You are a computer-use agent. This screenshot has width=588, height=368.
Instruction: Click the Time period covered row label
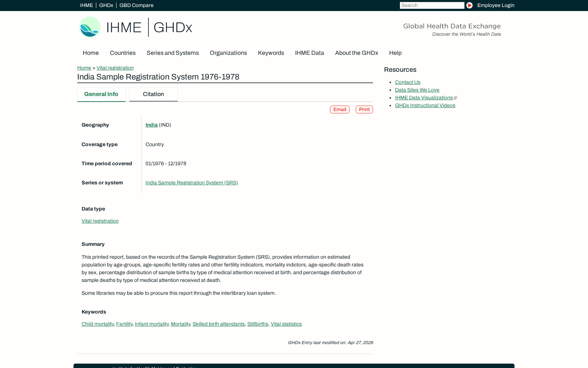(x=107, y=164)
